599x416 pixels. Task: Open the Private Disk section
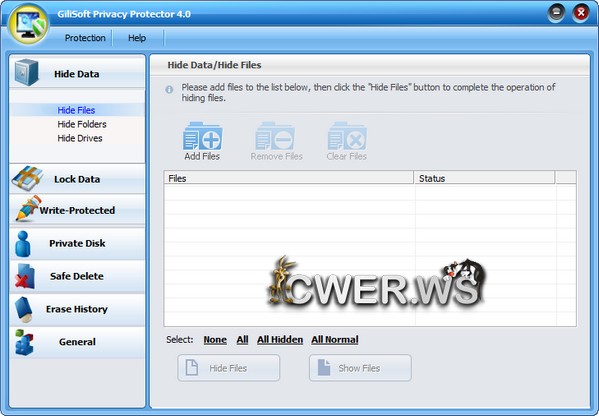[x=77, y=243]
